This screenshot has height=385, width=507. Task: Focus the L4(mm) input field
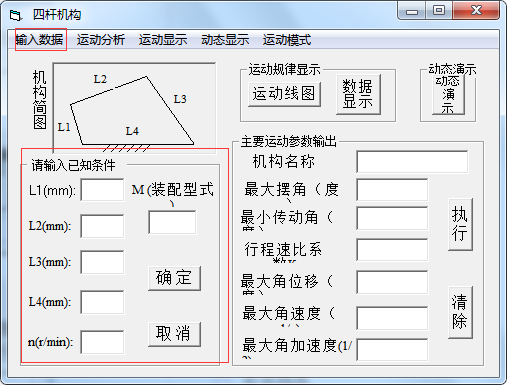pyautogui.click(x=102, y=302)
